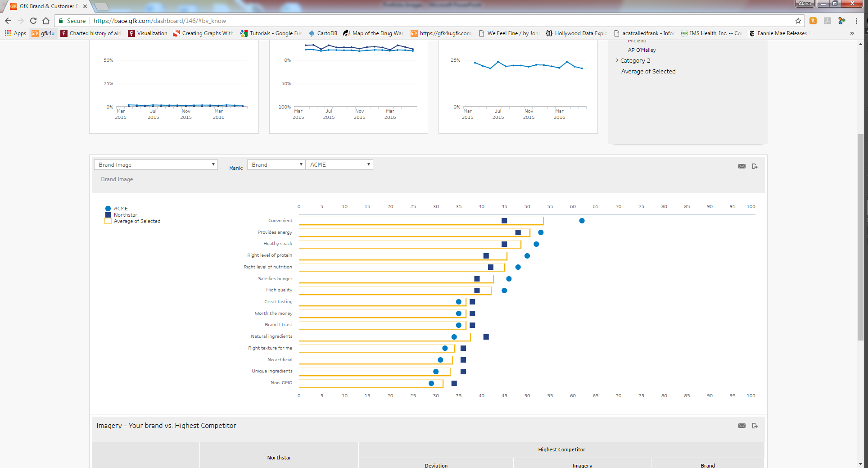Open the gfk4u bookmark
Screen dimensions: 868x468
[x=43, y=33]
